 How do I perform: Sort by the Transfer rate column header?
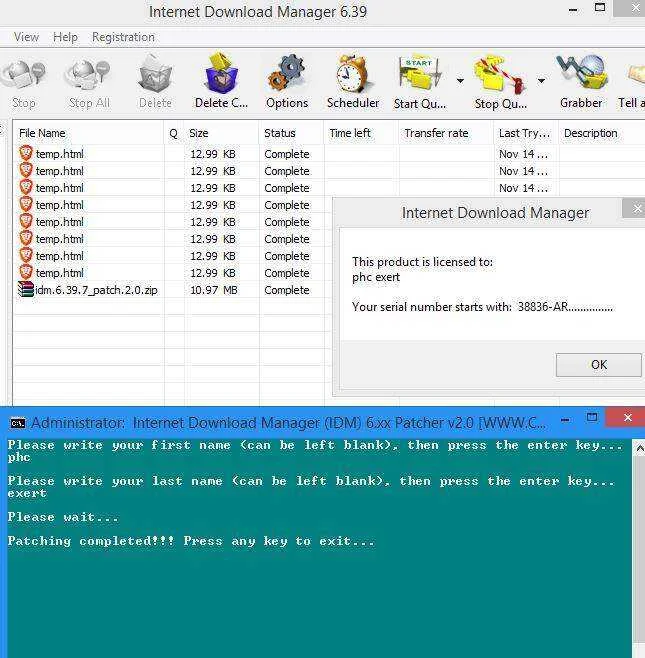click(x=446, y=133)
